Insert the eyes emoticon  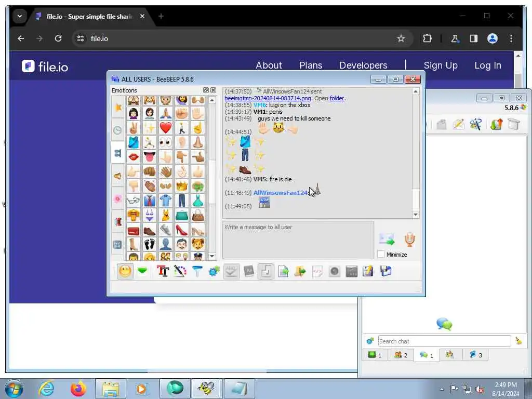pos(166,142)
